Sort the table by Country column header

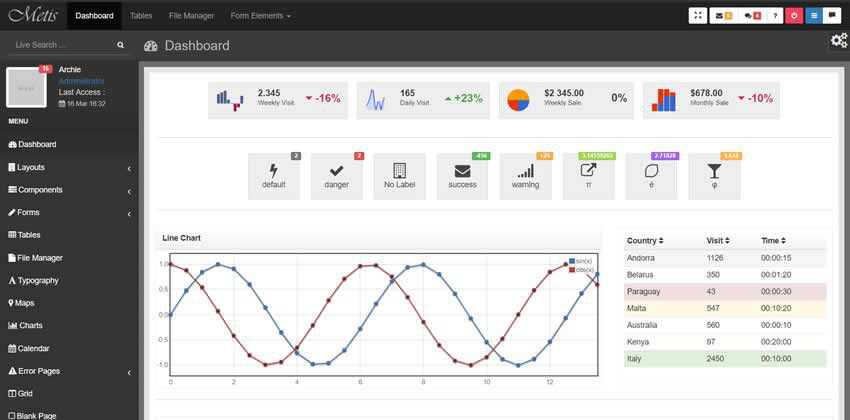645,241
